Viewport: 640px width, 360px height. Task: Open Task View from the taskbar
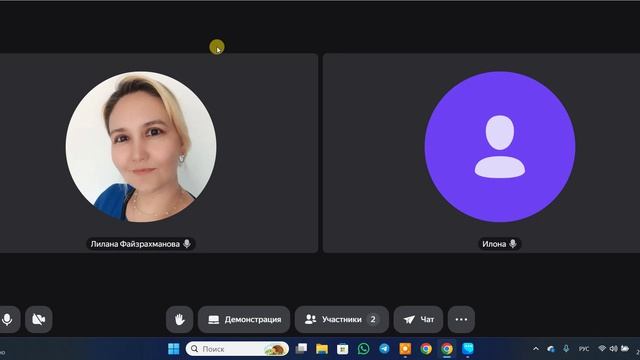(x=301, y=349)
